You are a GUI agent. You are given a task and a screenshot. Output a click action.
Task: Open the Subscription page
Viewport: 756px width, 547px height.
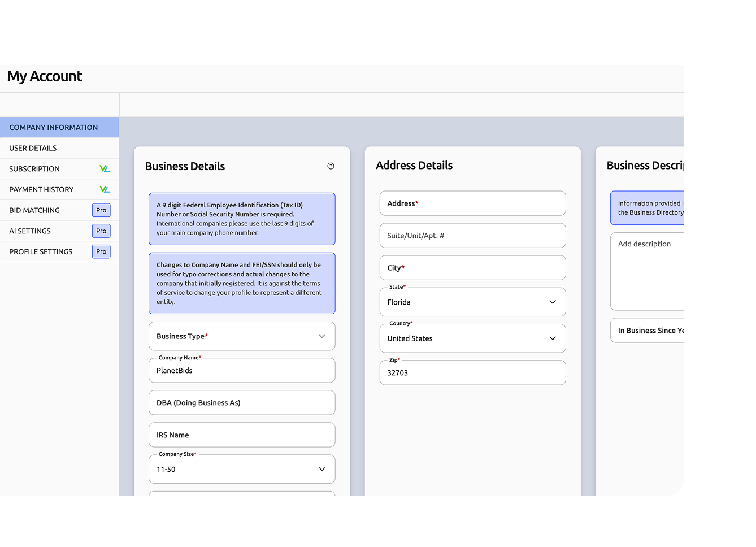[x=59, y=168]
